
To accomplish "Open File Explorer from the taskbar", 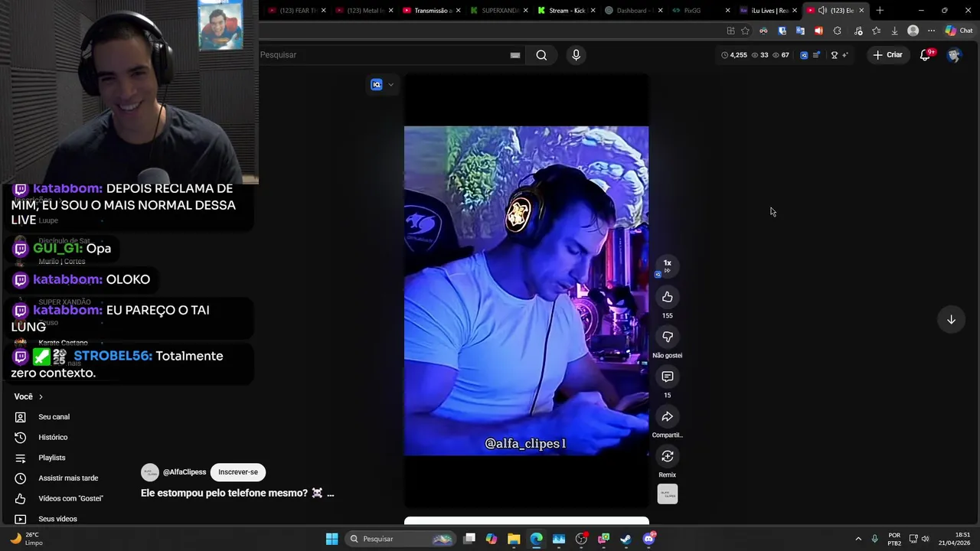I will pos(514,539).
